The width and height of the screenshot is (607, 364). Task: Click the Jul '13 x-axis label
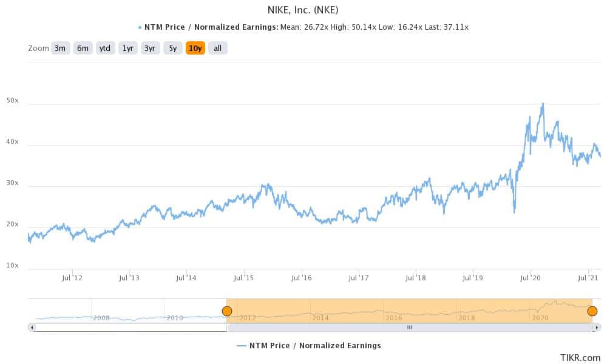point(129,278)
